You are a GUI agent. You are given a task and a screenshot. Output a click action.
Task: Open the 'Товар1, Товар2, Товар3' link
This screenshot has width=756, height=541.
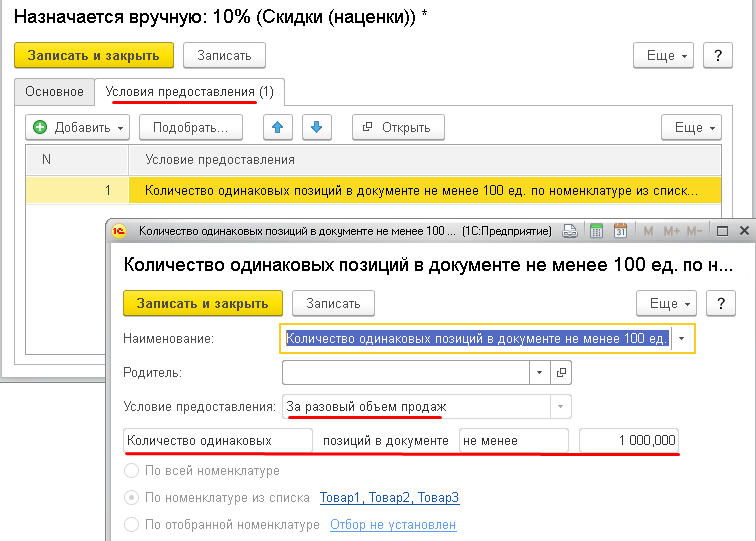pyautogui.click(x=389, y=498)
